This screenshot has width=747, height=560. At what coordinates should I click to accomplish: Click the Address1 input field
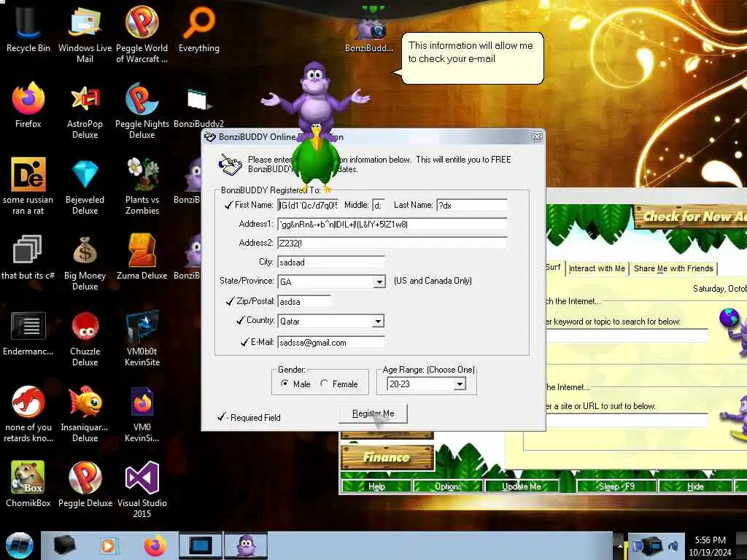[x=392, y=225]
